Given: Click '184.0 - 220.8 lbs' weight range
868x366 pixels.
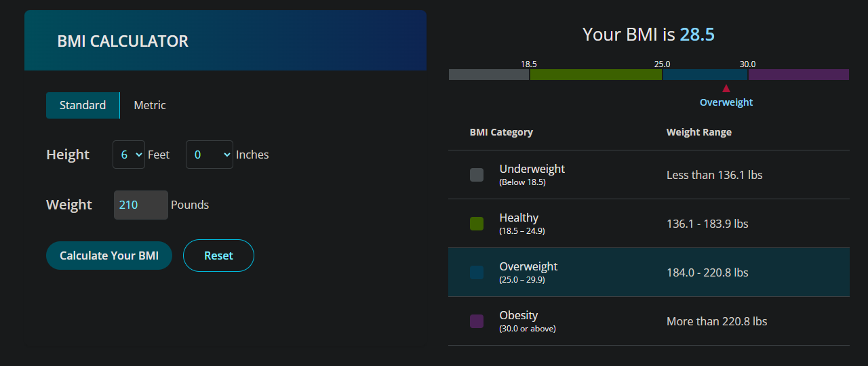Looking at the screenshot, I should coord(707,272).
